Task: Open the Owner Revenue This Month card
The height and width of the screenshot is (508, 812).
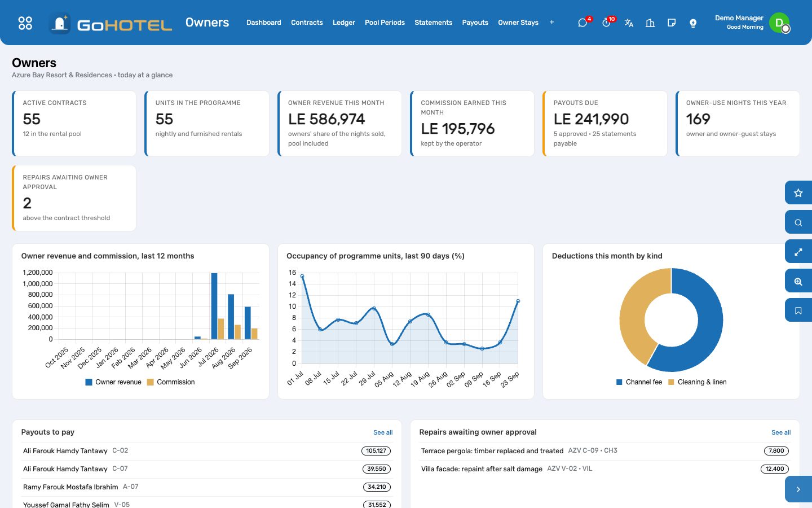Action: click(x=339, y=124)
